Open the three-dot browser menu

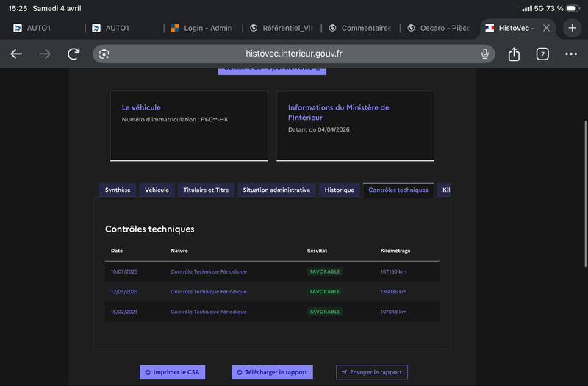(571, 54)
